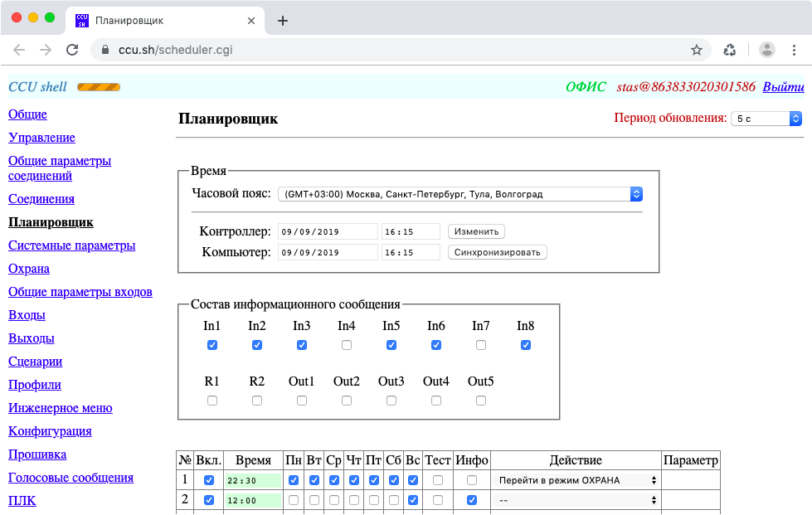
Task: Open the Охрана section
Action: [29, 269]
